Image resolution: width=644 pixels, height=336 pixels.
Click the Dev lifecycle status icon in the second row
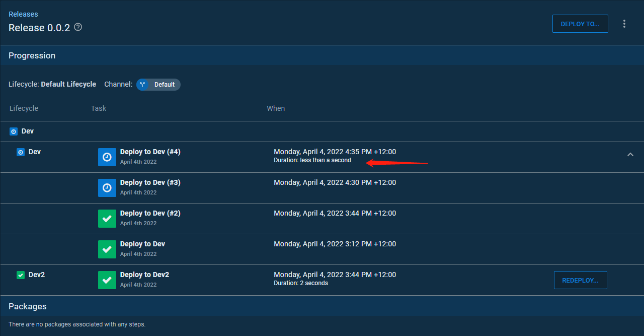pos(21,152)
